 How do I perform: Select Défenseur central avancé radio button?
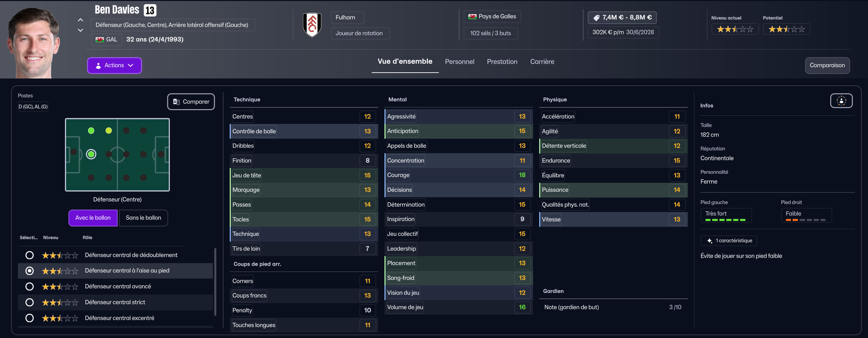pyautogui.click(x=30, y=286)
